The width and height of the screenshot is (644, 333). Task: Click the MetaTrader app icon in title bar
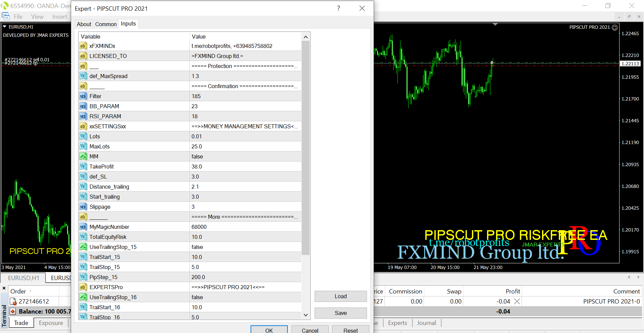(x=4, y=6)
